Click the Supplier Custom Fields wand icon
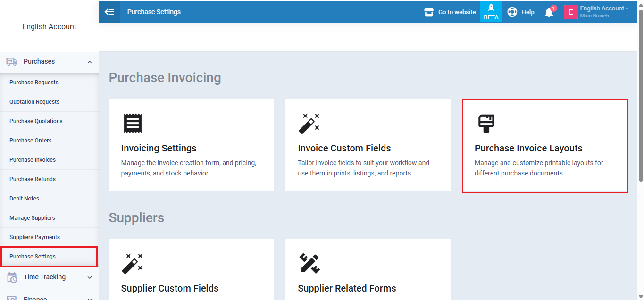Screen dimensions: 644x300 133,263
